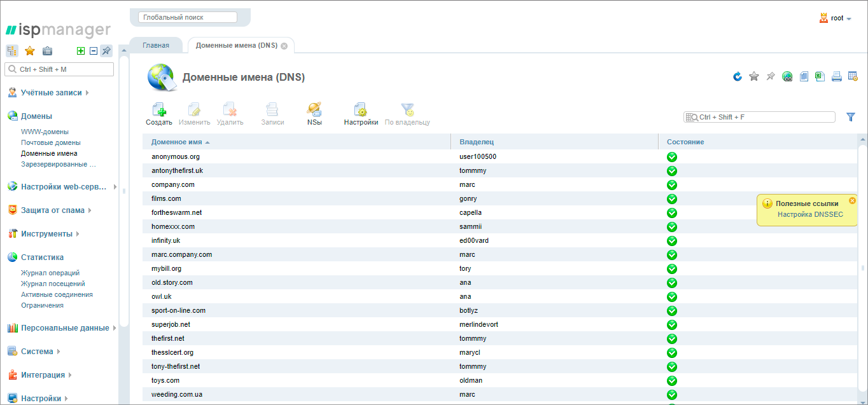This screenshot has width=868, height=405.
Task: Open the NSы name servers button
Action: 314,114
